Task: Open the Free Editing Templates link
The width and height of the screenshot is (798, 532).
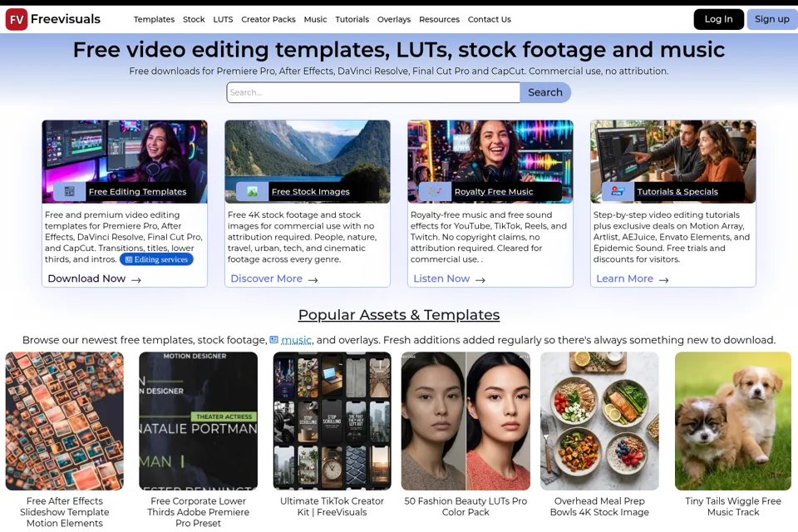Action: (137, 191)
